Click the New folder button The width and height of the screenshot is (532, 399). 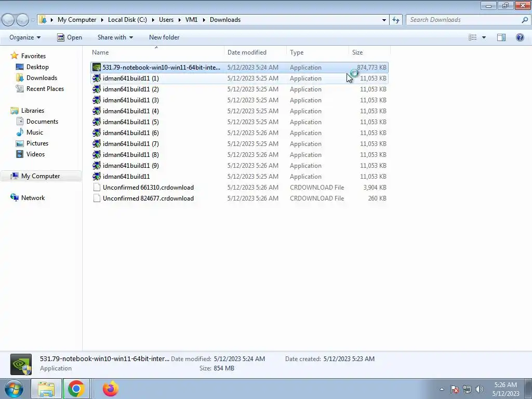click(164, 37)
